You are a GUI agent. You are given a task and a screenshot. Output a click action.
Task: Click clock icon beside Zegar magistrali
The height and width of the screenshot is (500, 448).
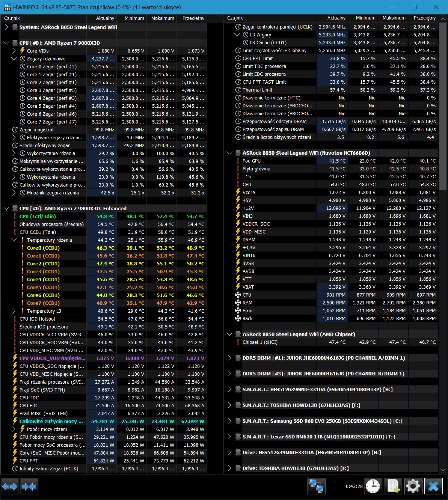click(15, 130)
